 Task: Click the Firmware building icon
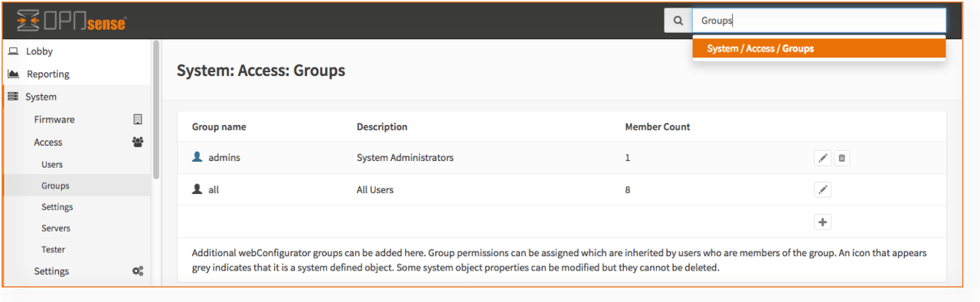pyautogui.click(x=138, y=120)
